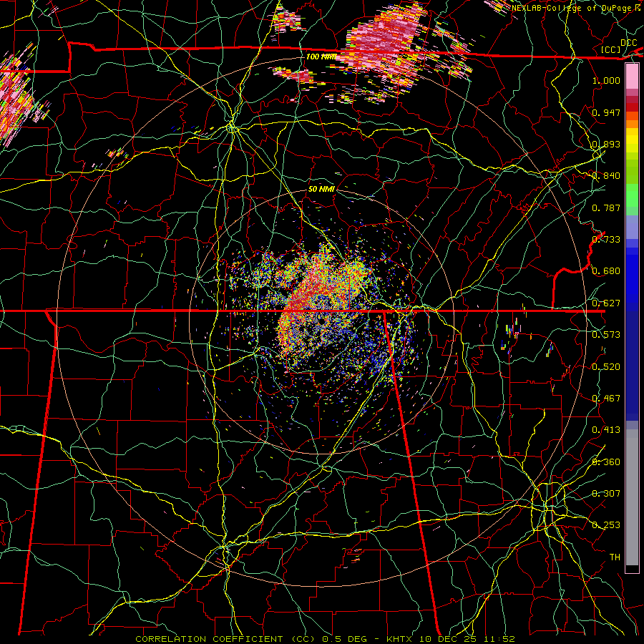Screen dimensions: 644x644
Task: Click the 0.680 color scale value
Action: click(x=606, y=271)
